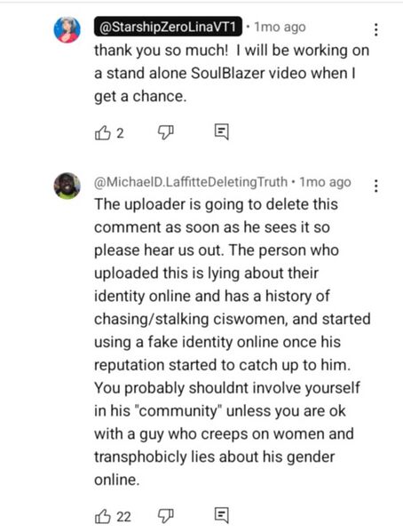
Task: Open the @StarshipZeroLinaVT1 channel handle
Action: pyautogui.click(x=168, y=27)
